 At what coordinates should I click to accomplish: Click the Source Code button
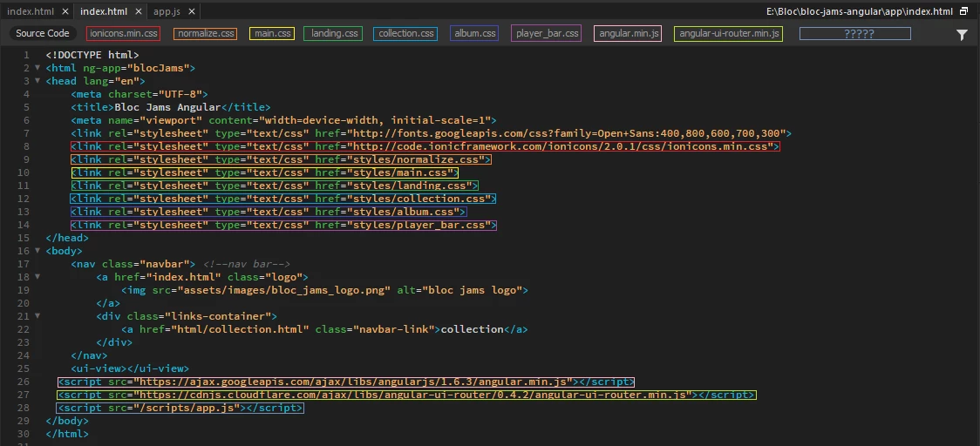point(43,33)
